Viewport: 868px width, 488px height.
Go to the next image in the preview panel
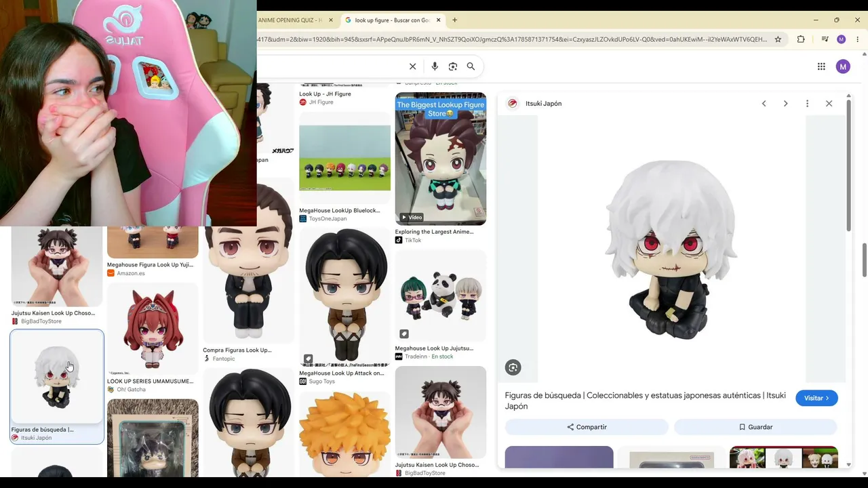[x=785, y=104]
